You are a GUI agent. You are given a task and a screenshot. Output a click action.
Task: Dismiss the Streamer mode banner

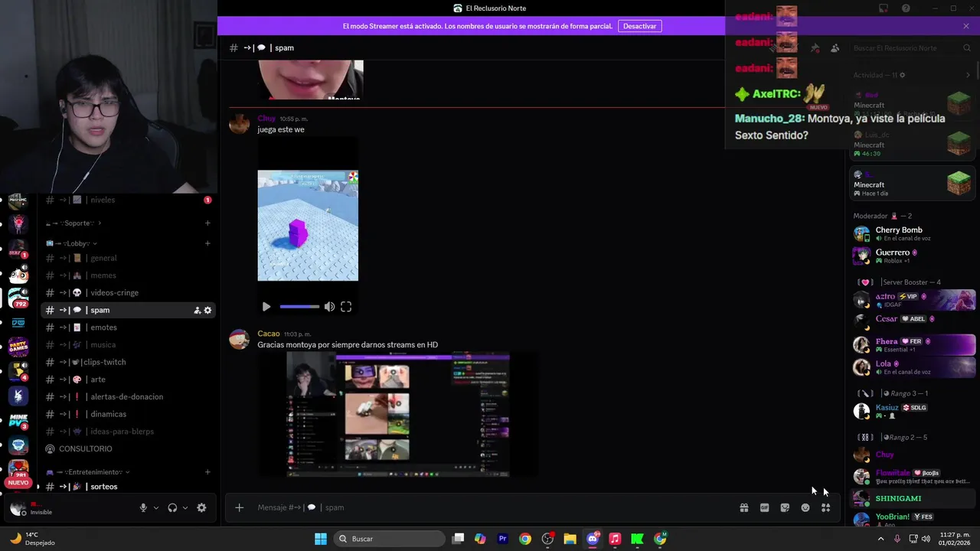coord(966,26)
